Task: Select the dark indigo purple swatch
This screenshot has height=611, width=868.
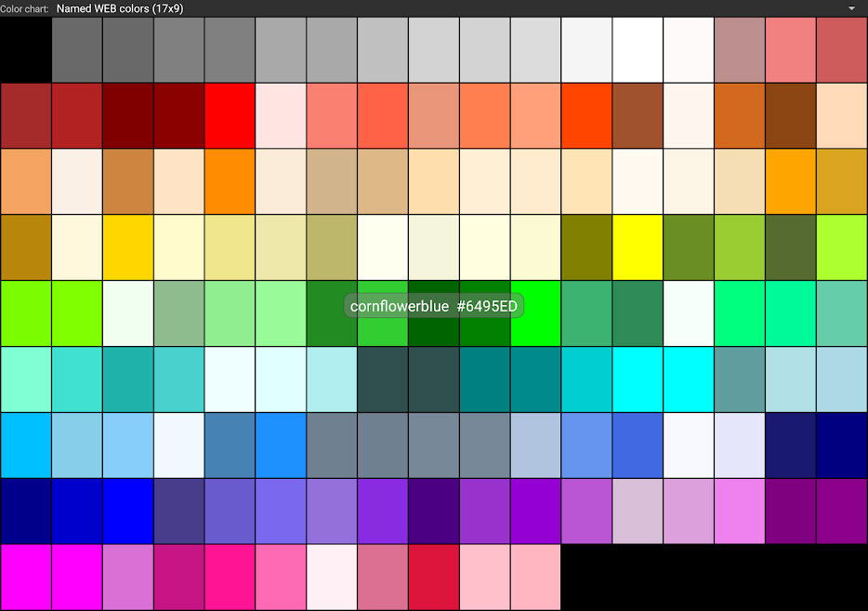Action: point(434,511)
